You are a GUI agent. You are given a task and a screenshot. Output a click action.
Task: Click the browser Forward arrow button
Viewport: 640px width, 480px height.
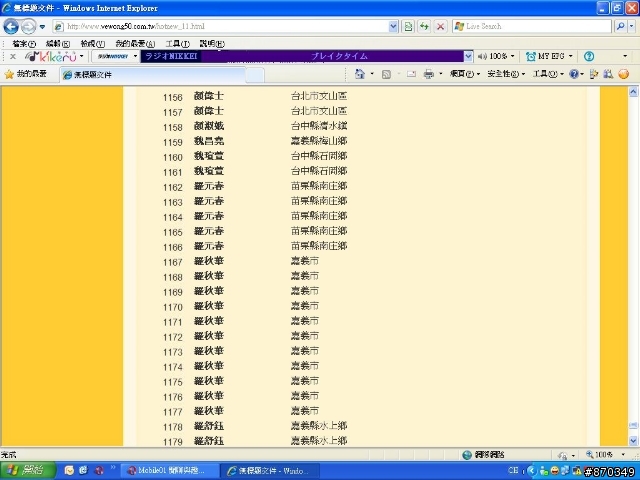pyautogui.click(x=28, y=27)
